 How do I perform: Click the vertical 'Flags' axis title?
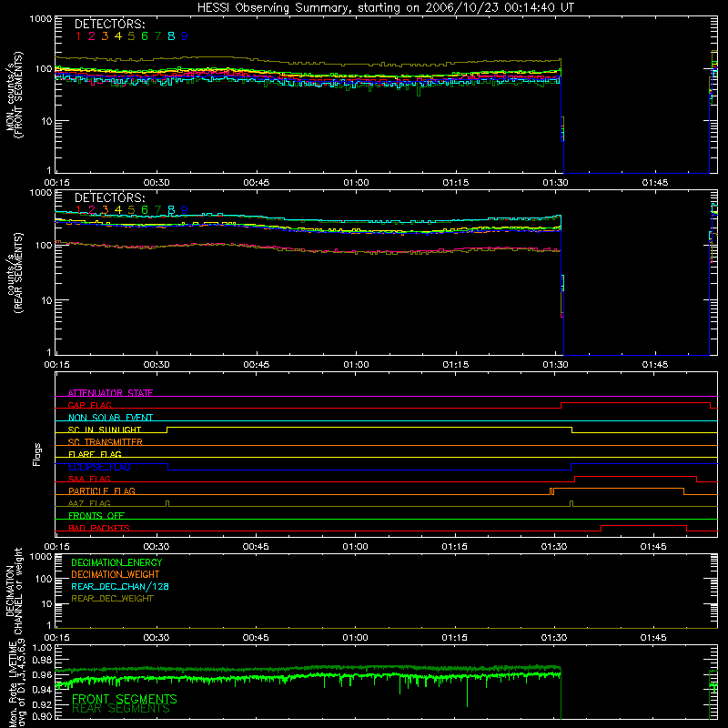pos(36,454)
